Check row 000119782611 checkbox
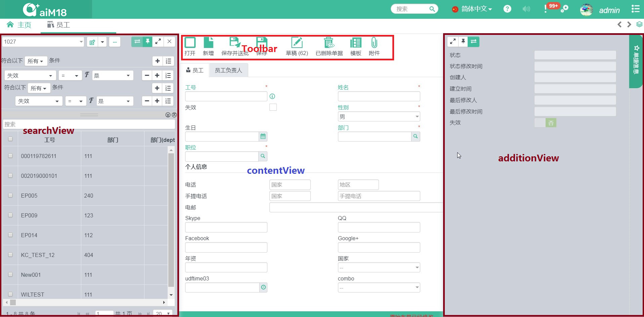The width and height of the screenshot is (644, 317). pyautogui.click(x=10, y=156)
